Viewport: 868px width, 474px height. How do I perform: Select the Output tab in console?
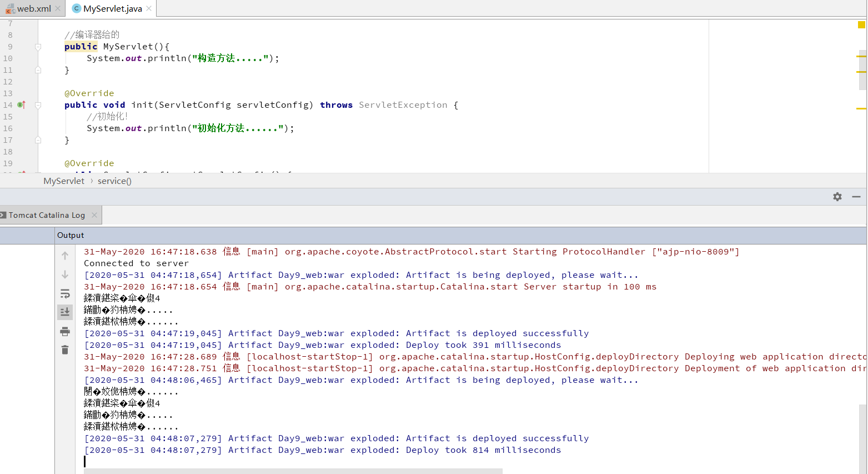(71, 235)
